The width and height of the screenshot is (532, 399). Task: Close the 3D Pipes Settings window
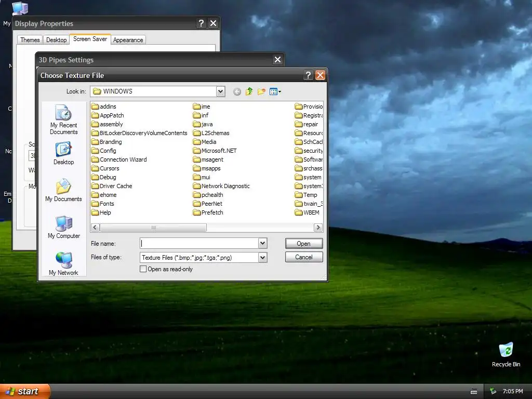coord(277,60)
